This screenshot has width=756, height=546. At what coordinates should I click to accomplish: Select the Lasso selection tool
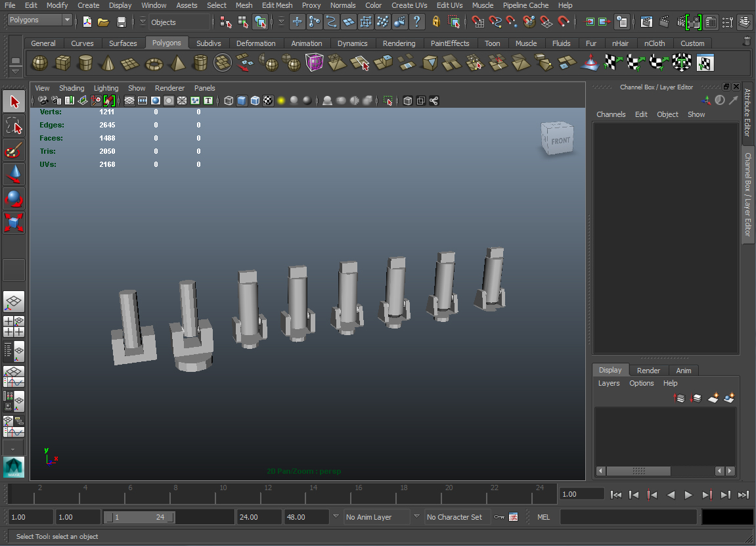[14, 125]
